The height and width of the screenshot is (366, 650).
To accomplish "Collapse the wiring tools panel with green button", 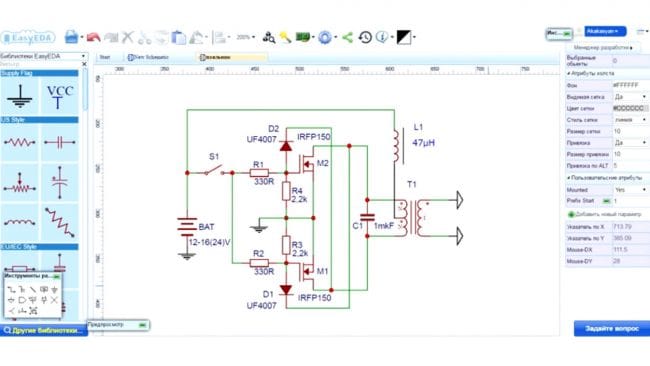I will click(x=57, y=276).
